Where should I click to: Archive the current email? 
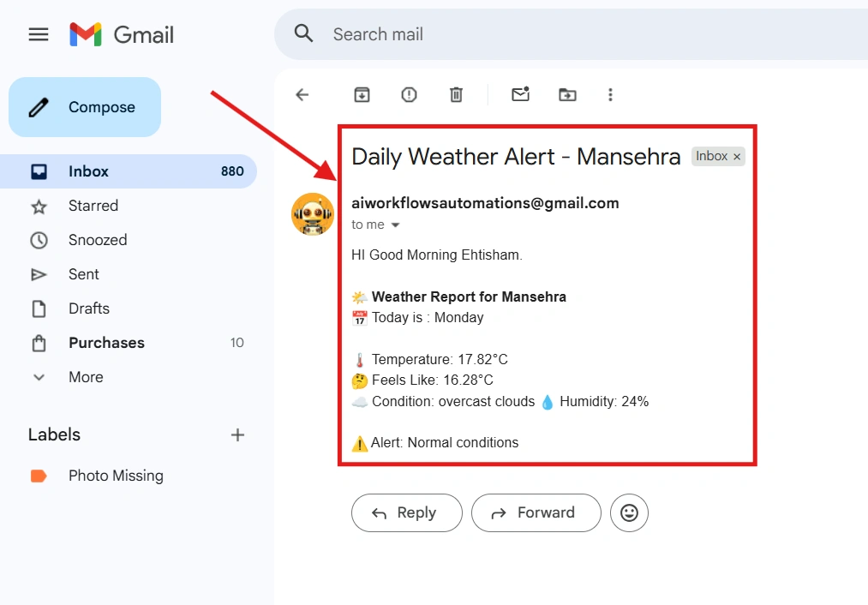pos(361,94)
